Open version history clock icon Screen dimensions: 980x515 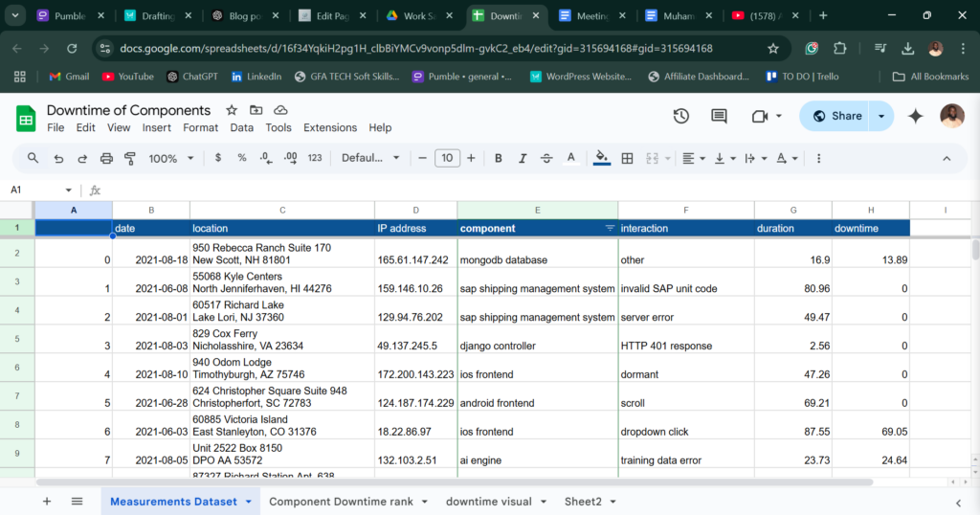click(680, 116)
